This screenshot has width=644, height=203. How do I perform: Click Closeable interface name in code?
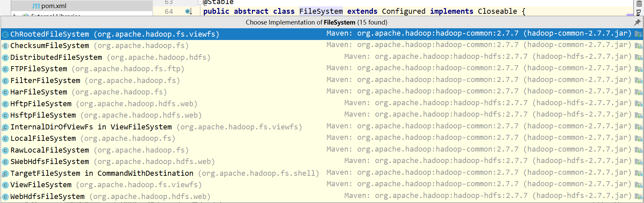[497, 11]
